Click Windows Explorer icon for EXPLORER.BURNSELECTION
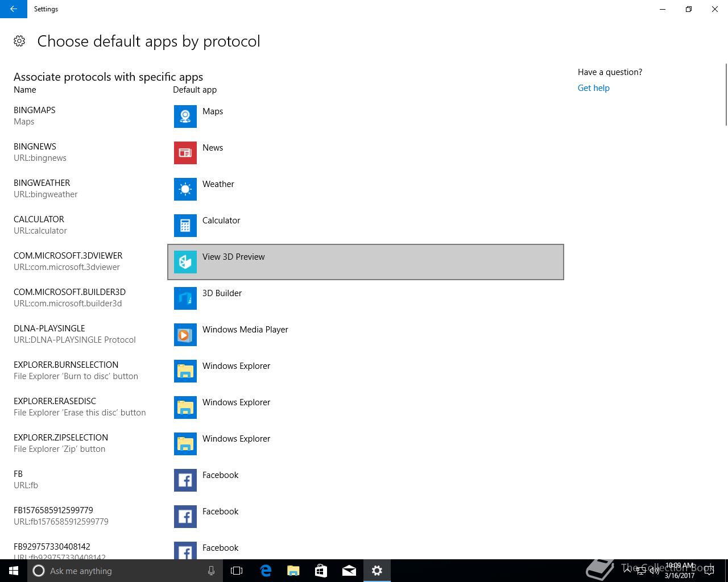The height and width of the screenshot is (582, 728). [185, 371]
